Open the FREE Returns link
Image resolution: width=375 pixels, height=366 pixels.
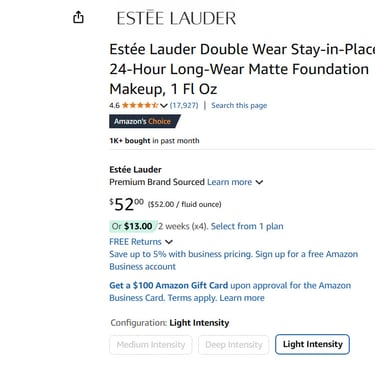pos(135,242)
